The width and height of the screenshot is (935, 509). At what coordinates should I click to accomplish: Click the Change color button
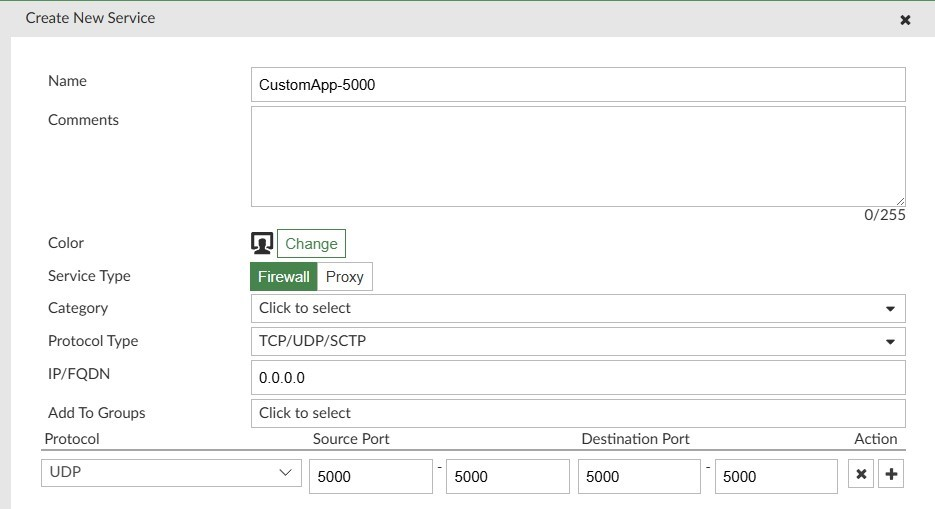(311, 244)
